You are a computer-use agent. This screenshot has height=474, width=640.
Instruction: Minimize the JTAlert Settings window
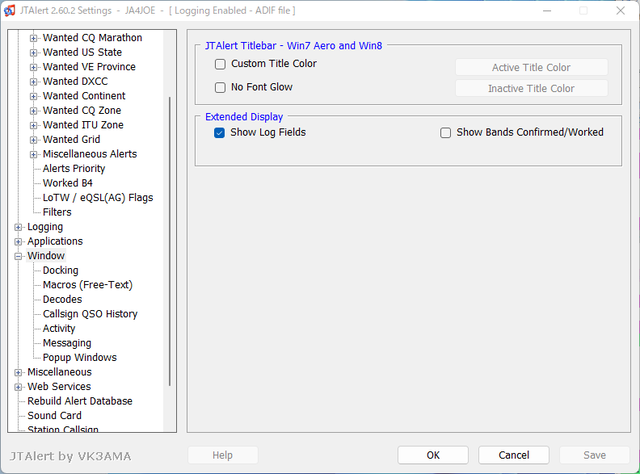click(x=547, y=11)
